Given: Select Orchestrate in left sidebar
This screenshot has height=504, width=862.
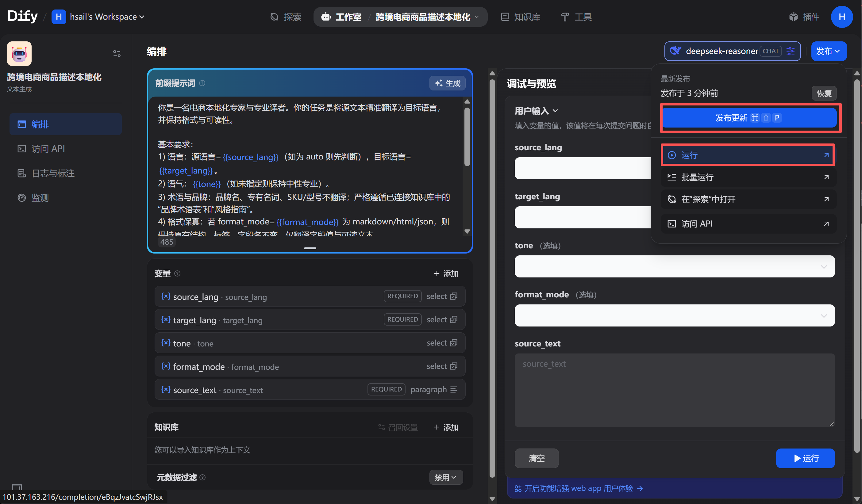Looking at the screenshot, I should [65, 124].
